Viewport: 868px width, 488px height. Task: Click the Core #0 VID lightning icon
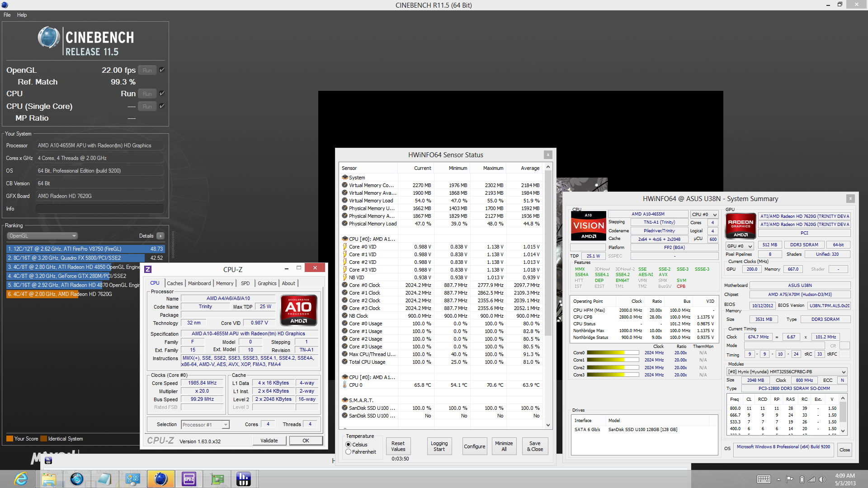coord(345,247)
